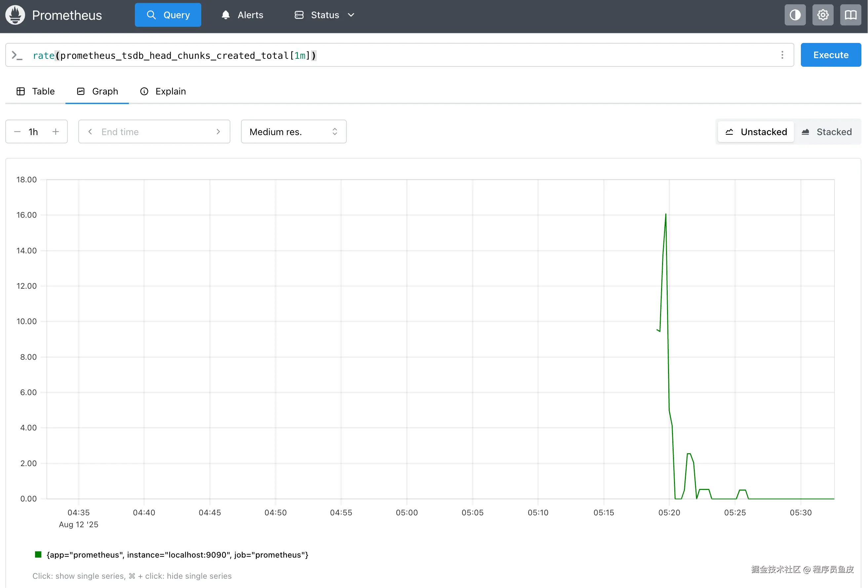Viewport: 868px width, 588px height.
Task: Increase range with plus icon
Action: click(56, 132)
